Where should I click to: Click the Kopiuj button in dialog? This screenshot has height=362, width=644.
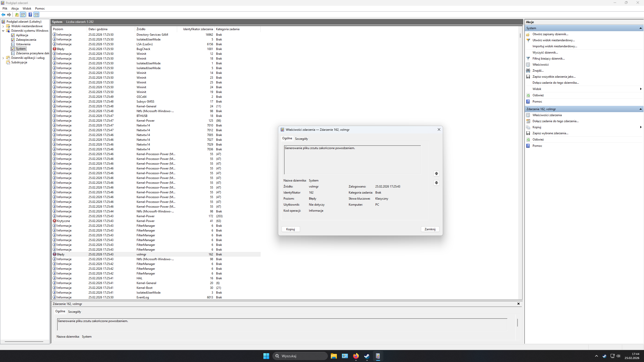click(291, 229)
